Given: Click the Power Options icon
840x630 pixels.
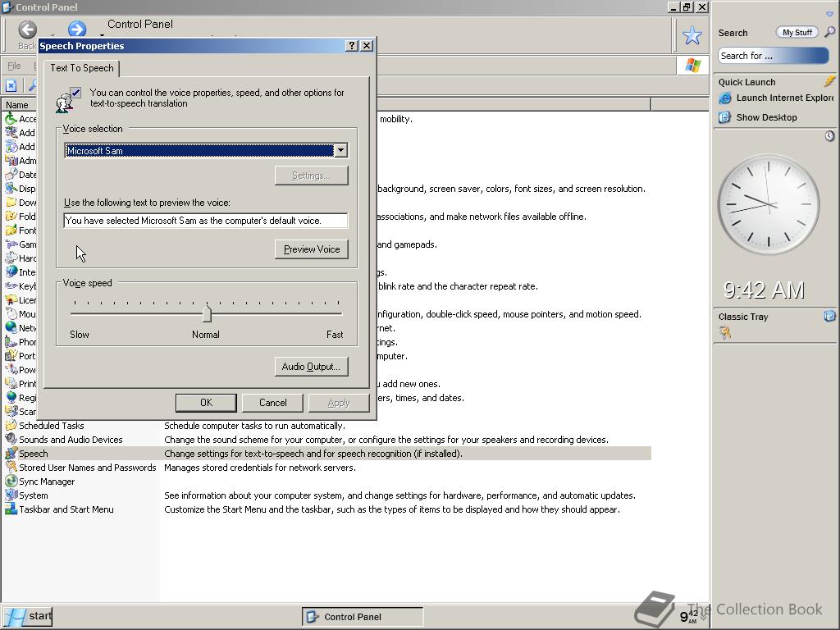Looking at the screenshot, I should tap(11, 369).
